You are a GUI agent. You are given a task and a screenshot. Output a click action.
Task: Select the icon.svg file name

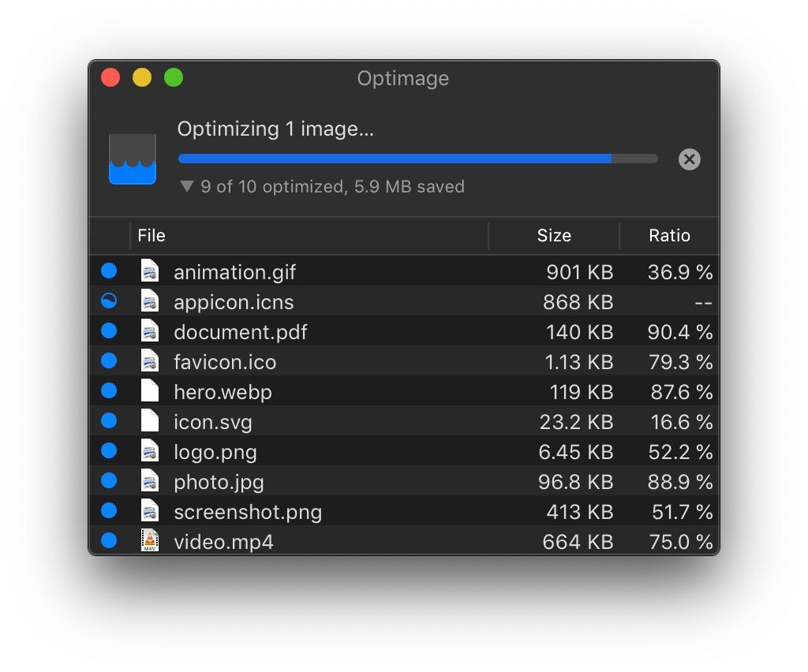click(x=213, y=422)
